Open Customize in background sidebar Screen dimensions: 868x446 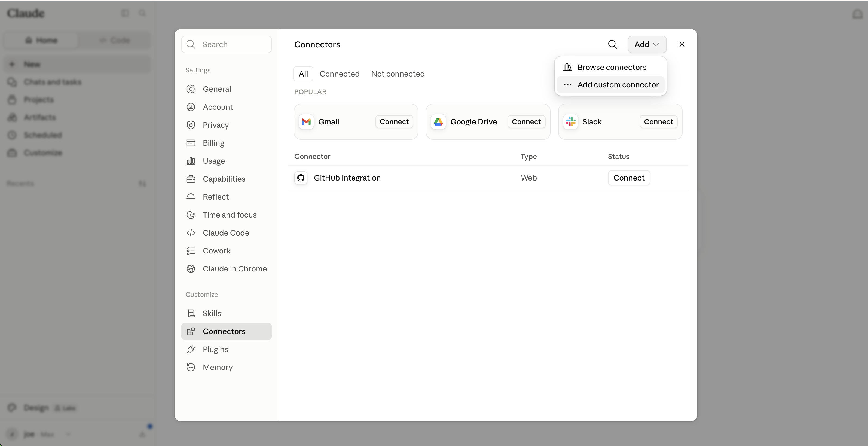tap(77, 153)
